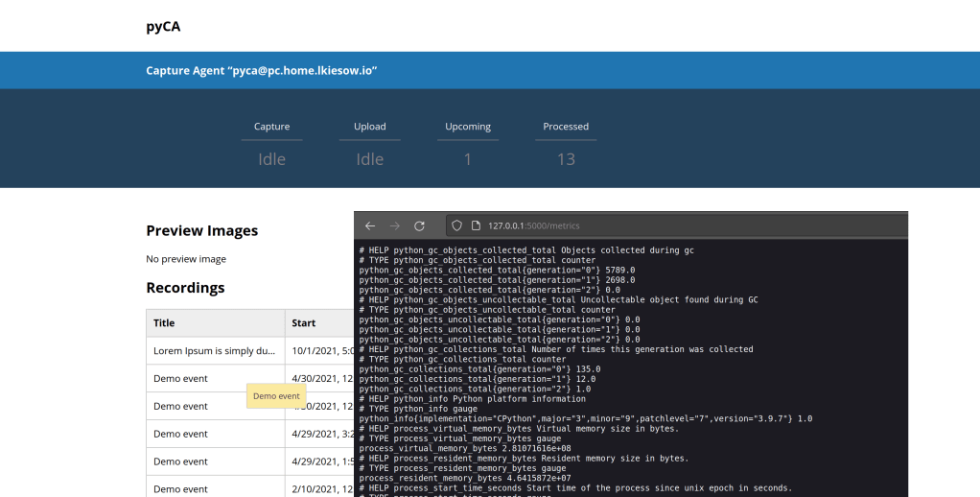The image size is (980, 497).
Task: Select the Lorem Ipsum recording row
Action: coord(215,351)
